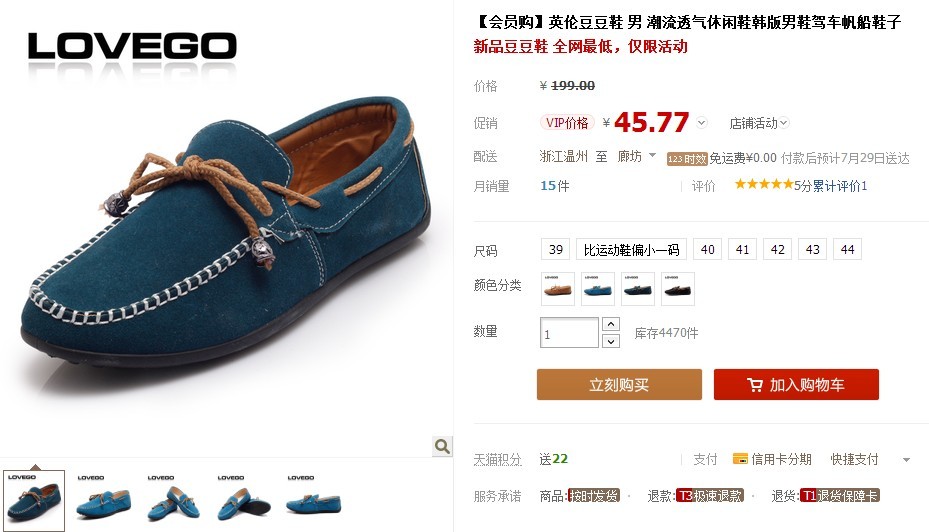The height and width of the screenshot is (532, 929).
Task: Click the T3 极速退款 badge
Action: 710,495
